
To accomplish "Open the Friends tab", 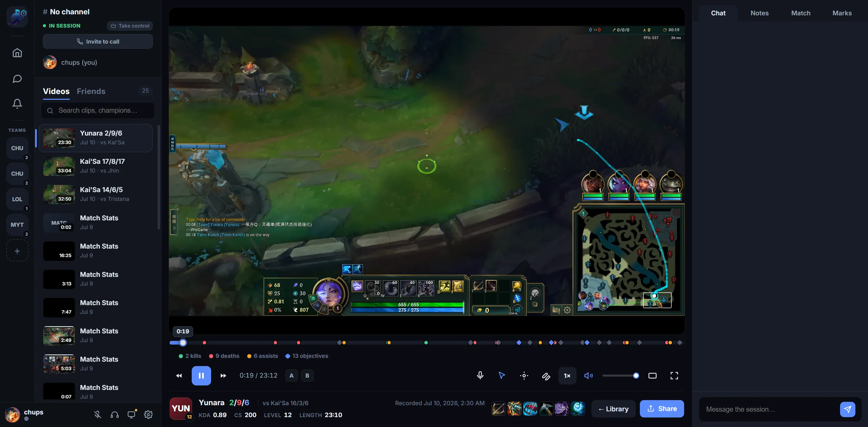I will point(91,91).
